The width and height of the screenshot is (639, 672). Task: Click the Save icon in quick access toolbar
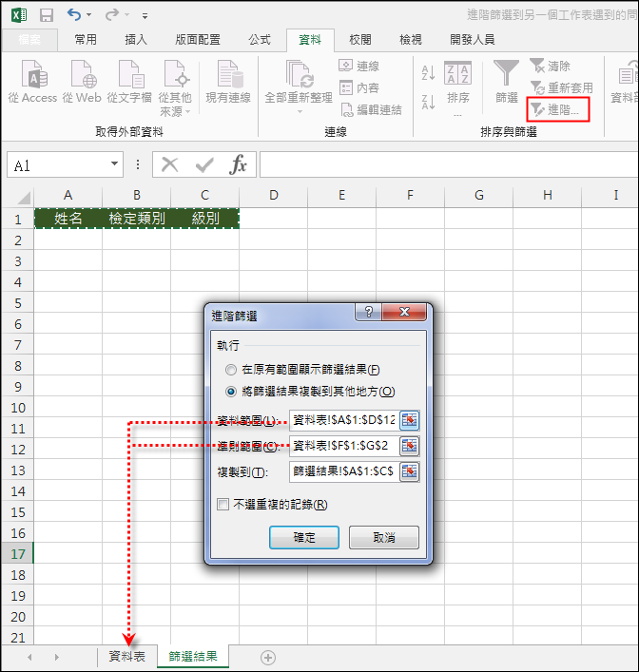pyautogui.click(x=47, y=15)
